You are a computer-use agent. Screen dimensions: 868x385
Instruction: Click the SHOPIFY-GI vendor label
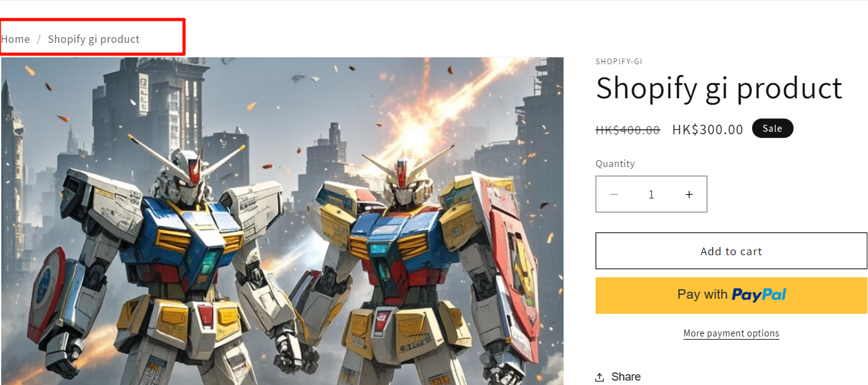coord(619,62)
